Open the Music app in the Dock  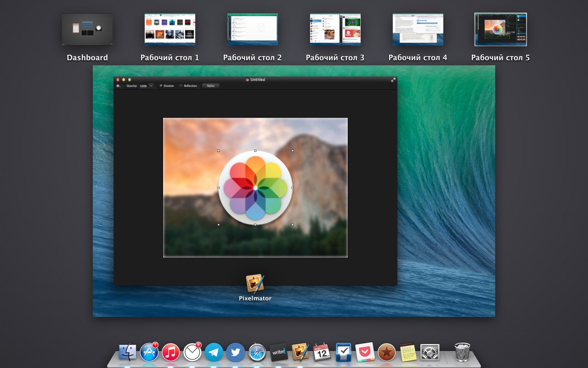click(x=171, y=352)
